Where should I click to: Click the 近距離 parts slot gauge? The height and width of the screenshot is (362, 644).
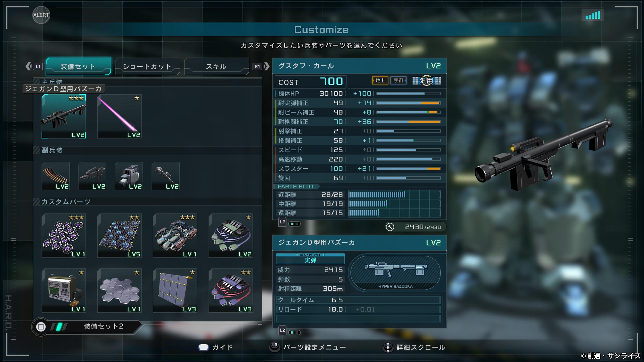point(394,195)
